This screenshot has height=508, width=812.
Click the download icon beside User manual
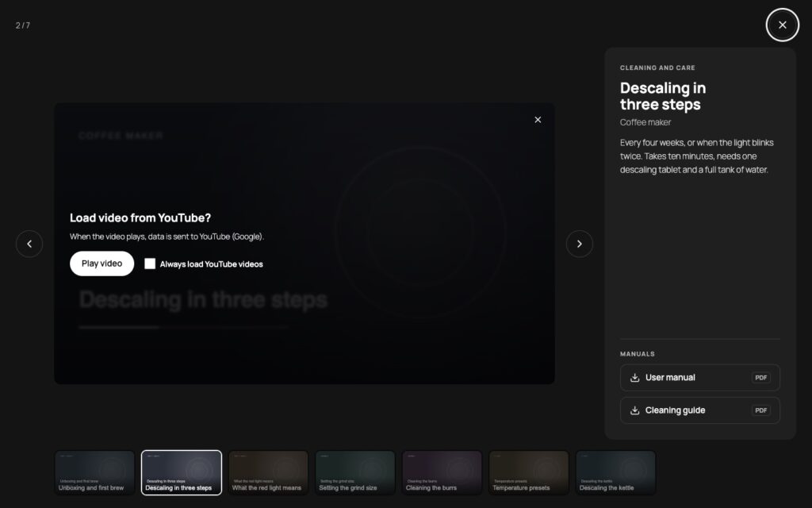[634, 377]
